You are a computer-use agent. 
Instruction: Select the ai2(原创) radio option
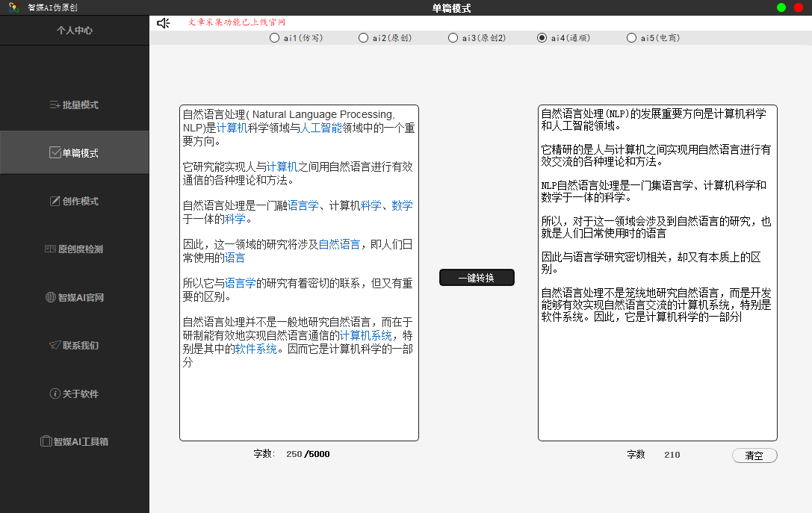pos(364,38)
